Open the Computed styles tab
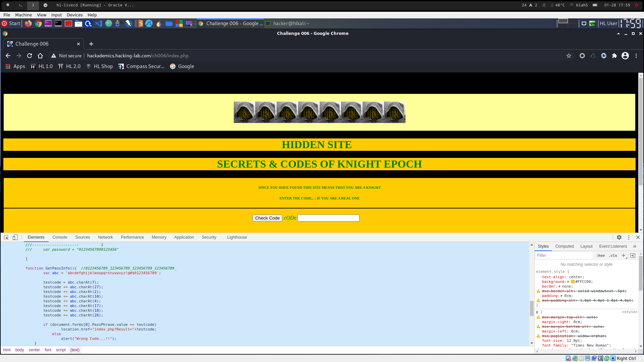 point(564,246)
